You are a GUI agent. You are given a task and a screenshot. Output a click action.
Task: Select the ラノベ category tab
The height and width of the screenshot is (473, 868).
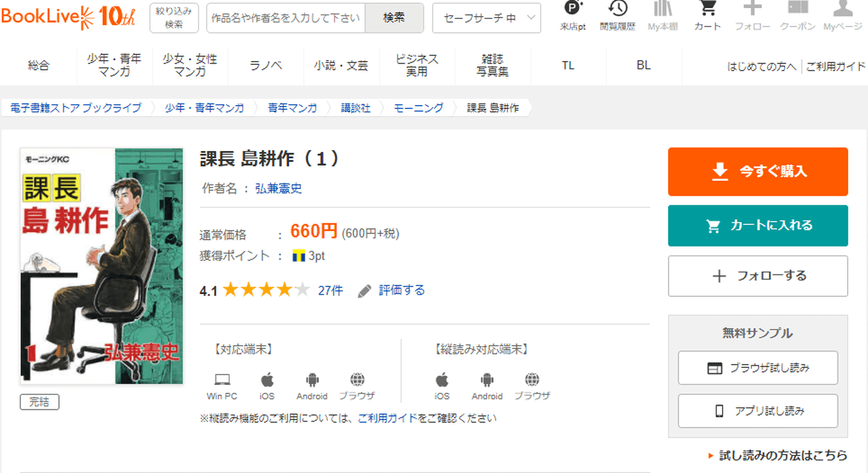click(266, 65)
